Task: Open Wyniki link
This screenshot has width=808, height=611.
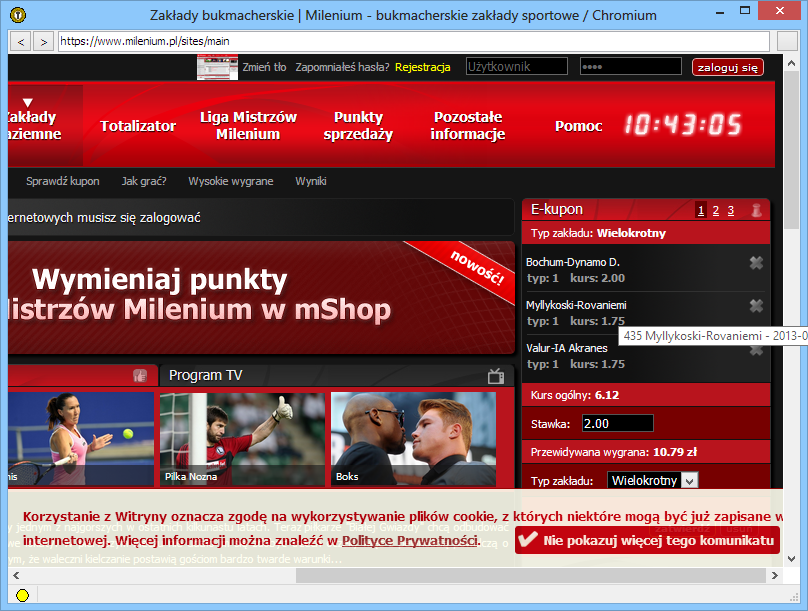Action: tap(311, 181)
